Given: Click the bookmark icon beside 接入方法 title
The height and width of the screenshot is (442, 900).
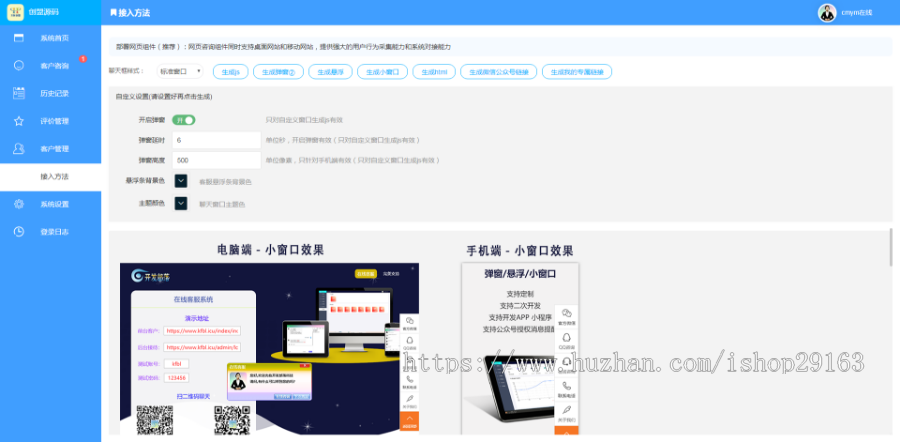Looking at the screenshot, I should 113,13.
